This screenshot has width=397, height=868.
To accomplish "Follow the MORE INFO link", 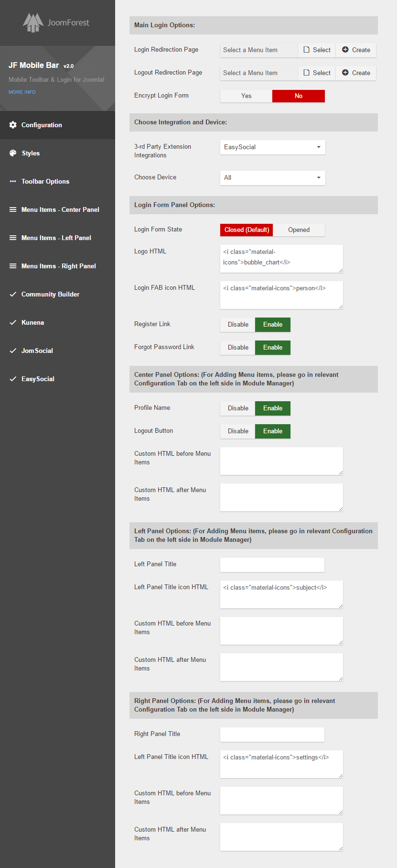I will pos(22,92).
